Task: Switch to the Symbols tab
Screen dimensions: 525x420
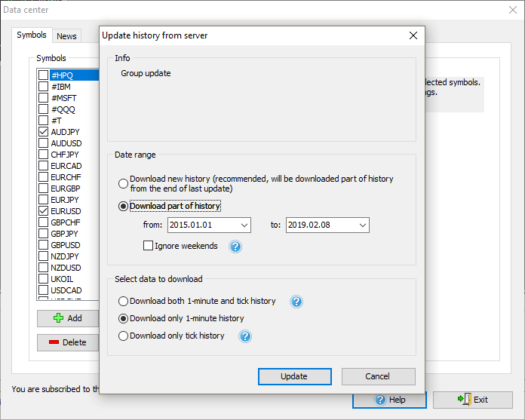Action: pos(32,35)
